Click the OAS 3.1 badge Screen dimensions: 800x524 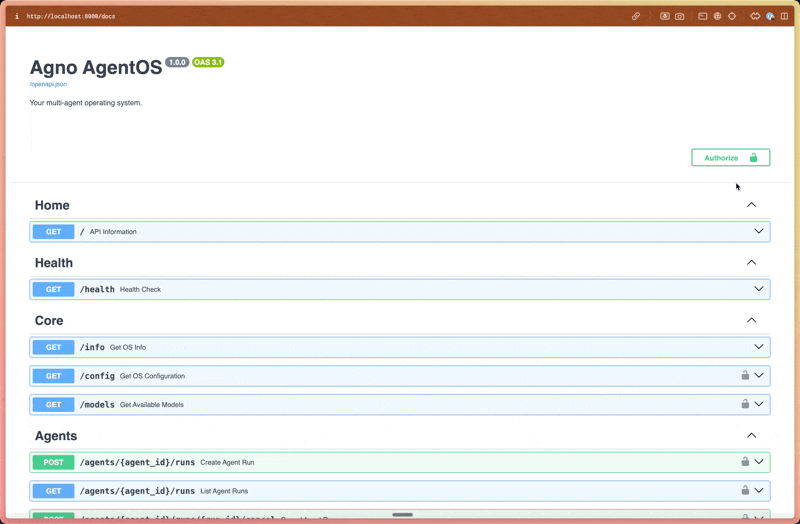click(208, 62)
